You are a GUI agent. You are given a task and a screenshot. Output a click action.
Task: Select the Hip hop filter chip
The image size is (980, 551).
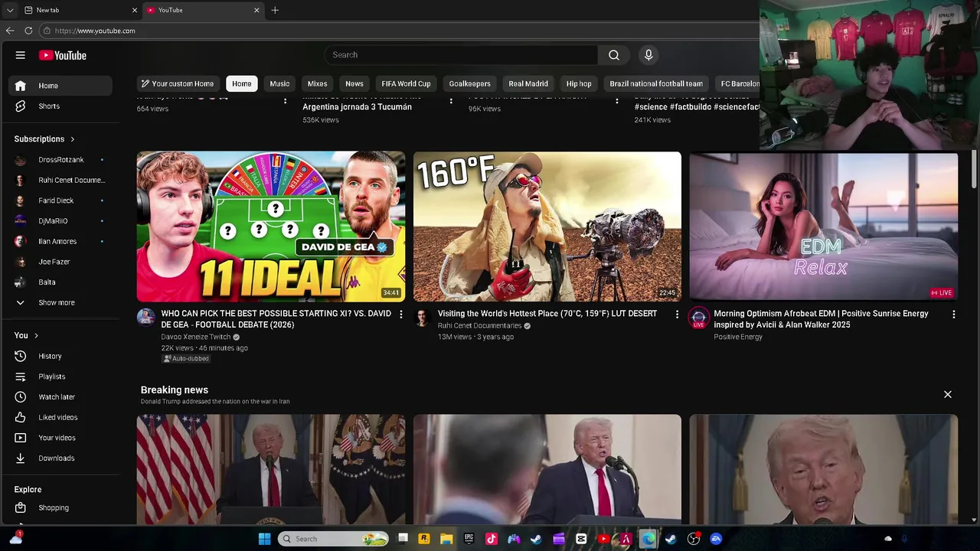579,83
